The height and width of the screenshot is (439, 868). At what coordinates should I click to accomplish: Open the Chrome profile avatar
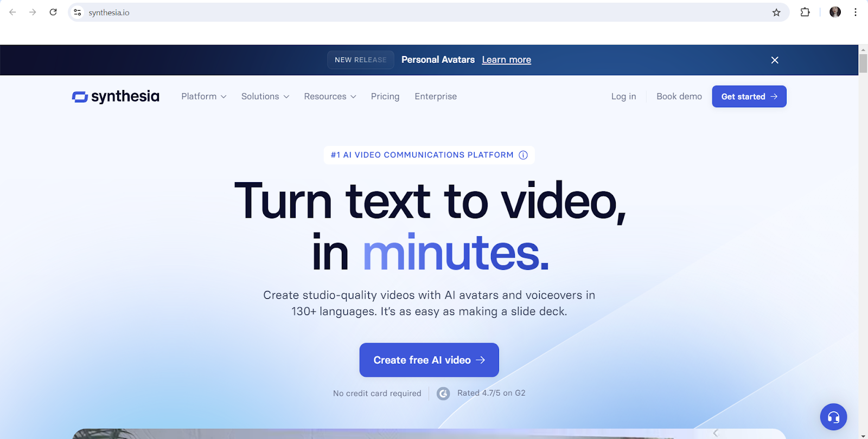point(835,12)
